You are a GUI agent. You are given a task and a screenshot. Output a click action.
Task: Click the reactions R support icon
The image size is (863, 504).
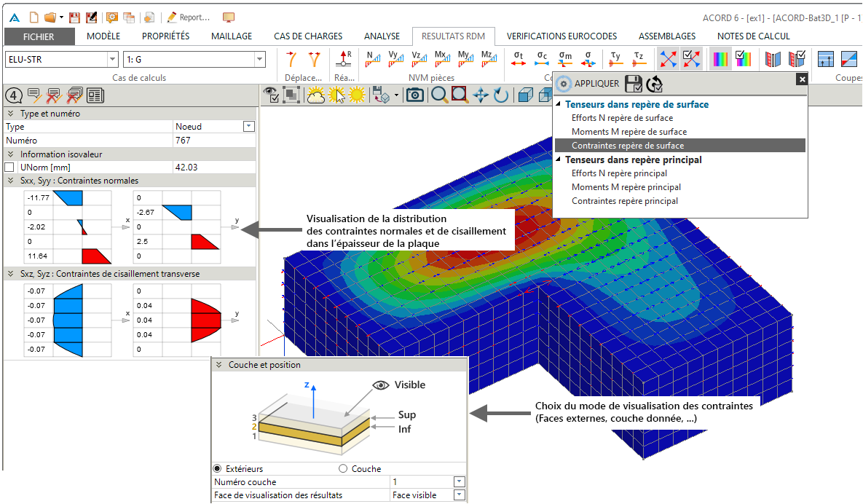click(344, 59)
